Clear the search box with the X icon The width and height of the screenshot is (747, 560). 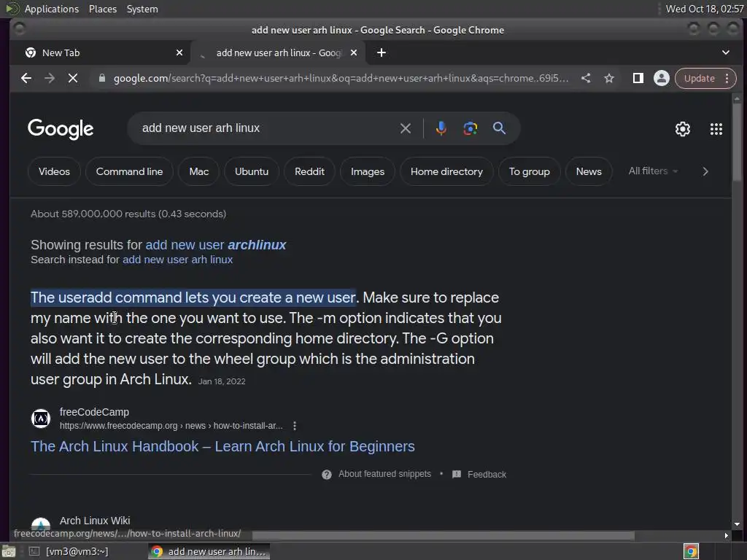pos(406,128)
